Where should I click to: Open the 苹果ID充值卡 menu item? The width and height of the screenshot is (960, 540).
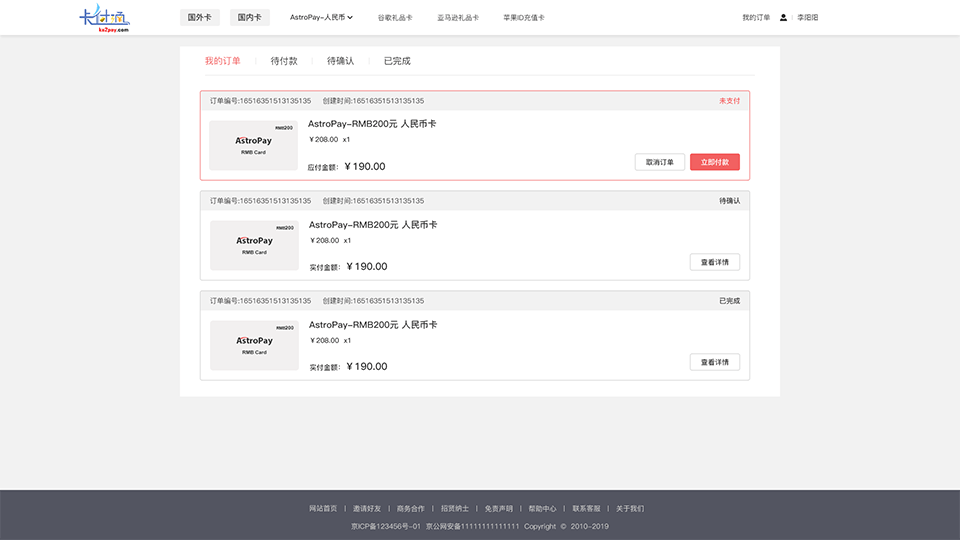[524, 18]
